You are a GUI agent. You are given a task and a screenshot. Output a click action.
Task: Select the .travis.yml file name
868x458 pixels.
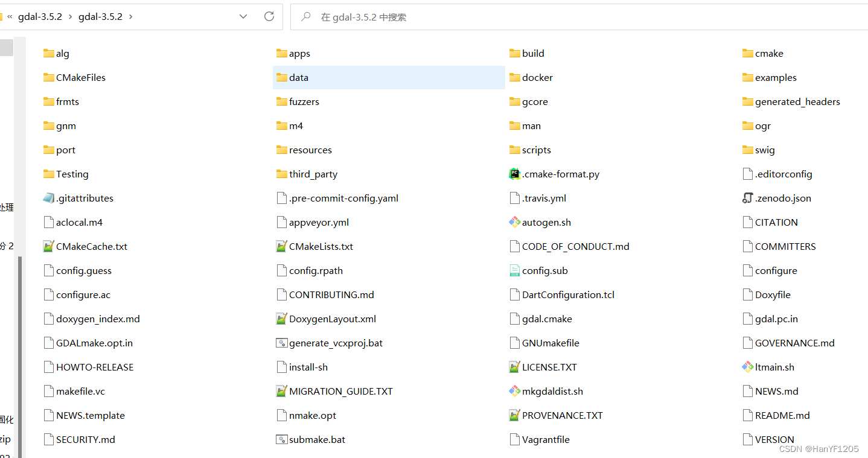[x=544, y=198]
